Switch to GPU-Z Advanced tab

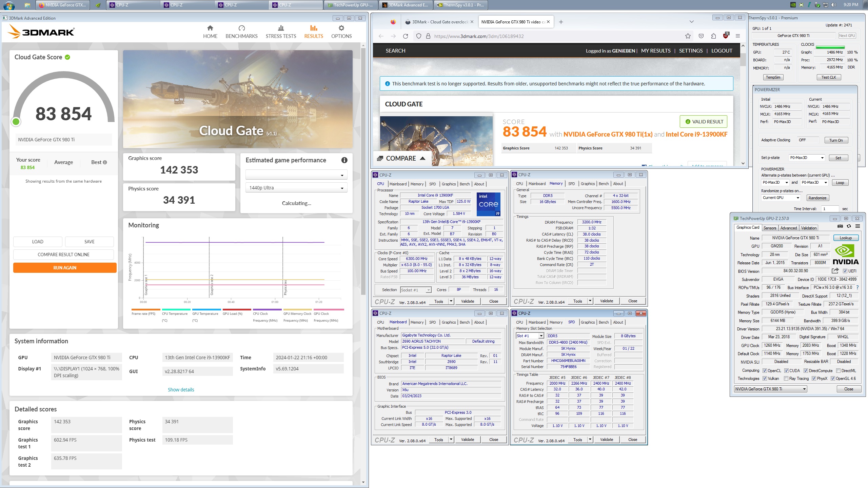(788, 228)
